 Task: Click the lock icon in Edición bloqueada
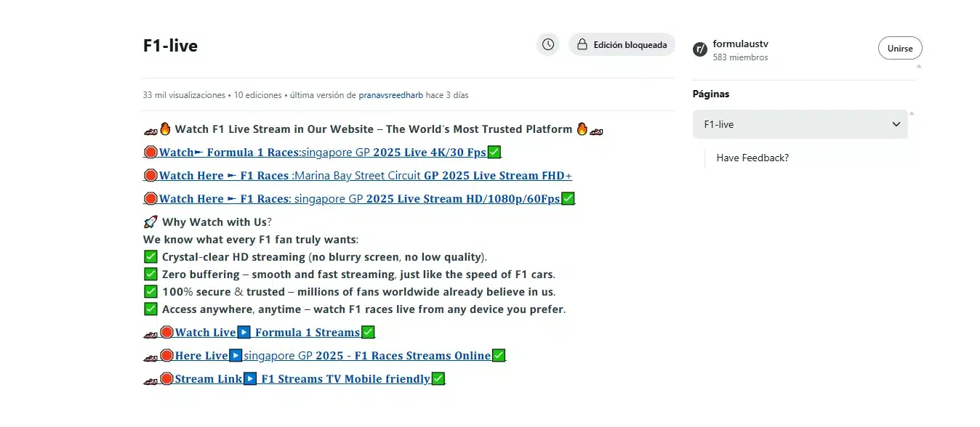582,45
